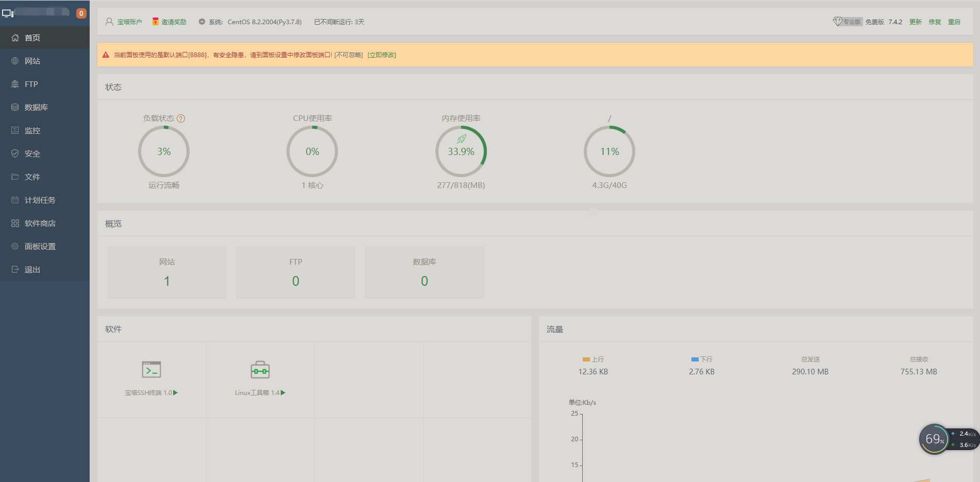
Task: Click the 33.9% memory usage gauge
Action: [x=461, y=151]
